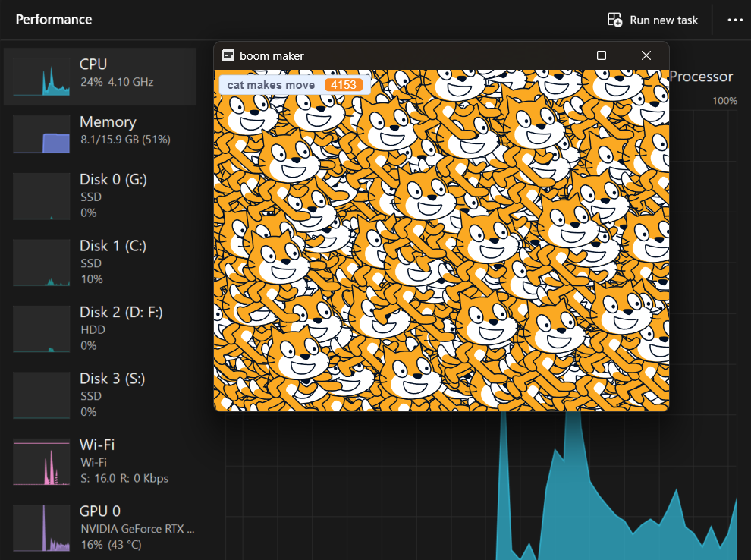
Task: Click the Performance page heading
Action: (54, 19)
